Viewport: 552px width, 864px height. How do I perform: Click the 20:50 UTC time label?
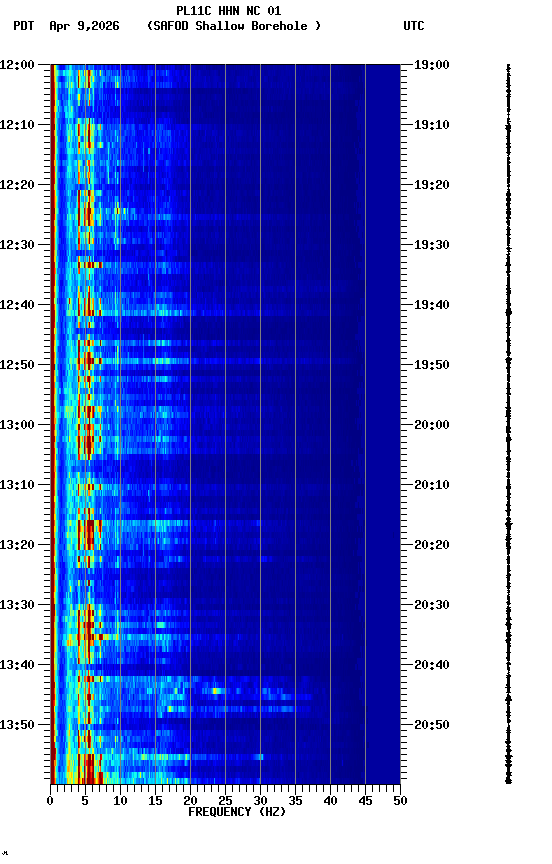[432, 725]
